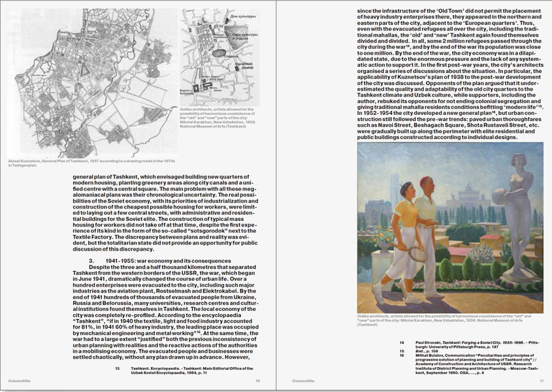Click page number 11

pyautogui.click(x=542, y=381)
